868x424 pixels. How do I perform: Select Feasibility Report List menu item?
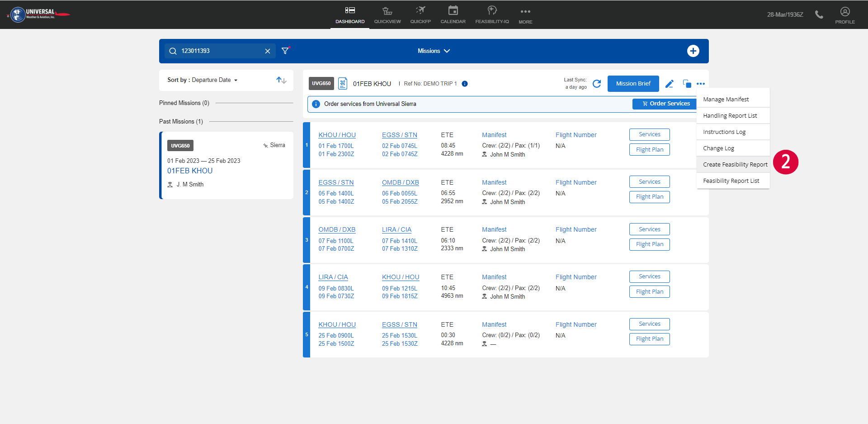(733, 181)
